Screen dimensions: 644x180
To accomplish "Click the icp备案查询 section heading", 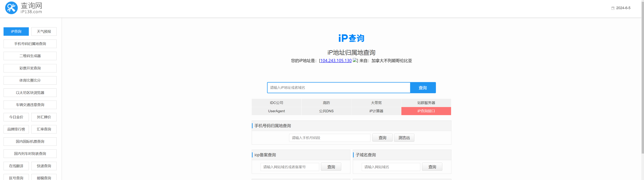I will click(x=265, y=155).
